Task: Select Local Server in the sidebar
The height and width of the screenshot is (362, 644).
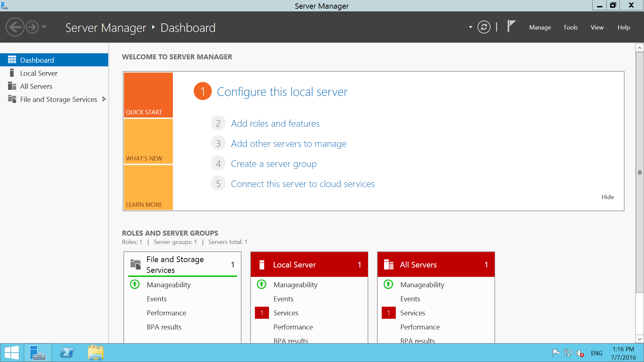Action: coord(54,73)
